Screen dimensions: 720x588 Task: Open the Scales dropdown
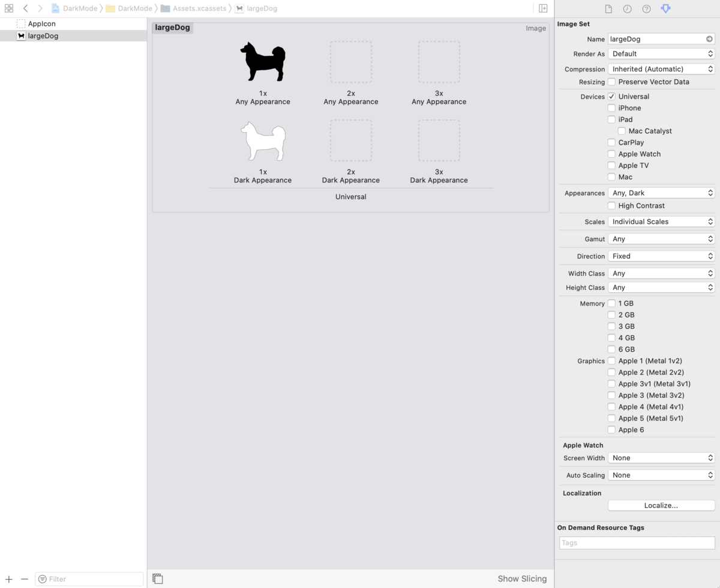click(661, 222)
